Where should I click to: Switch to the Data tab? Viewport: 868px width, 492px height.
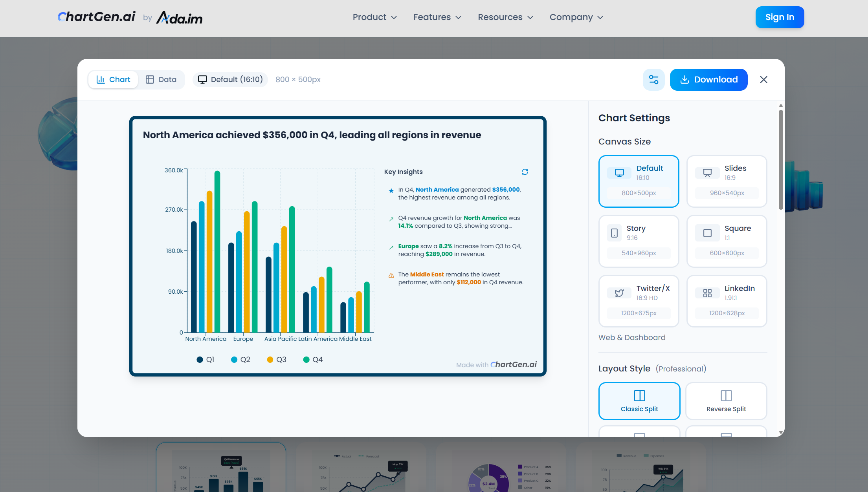point(161,79)
